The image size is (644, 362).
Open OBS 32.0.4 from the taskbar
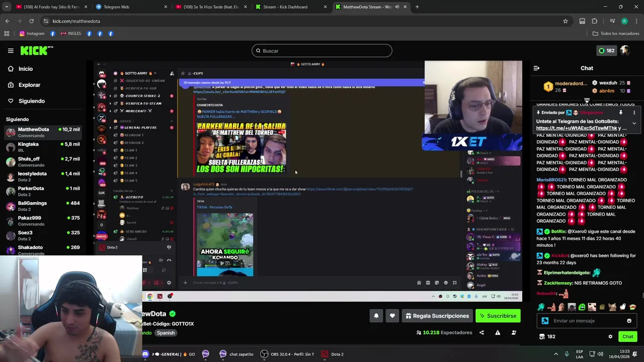(287, 354)
